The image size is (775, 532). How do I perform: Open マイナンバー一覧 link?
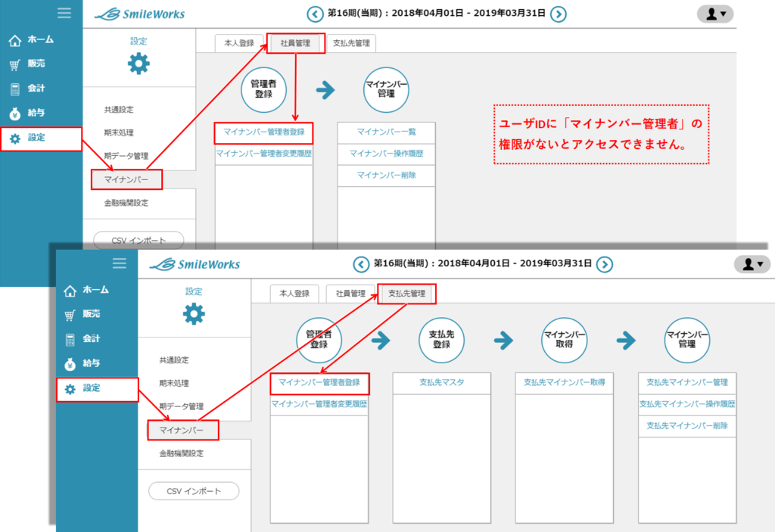click(x=387, y=132)
